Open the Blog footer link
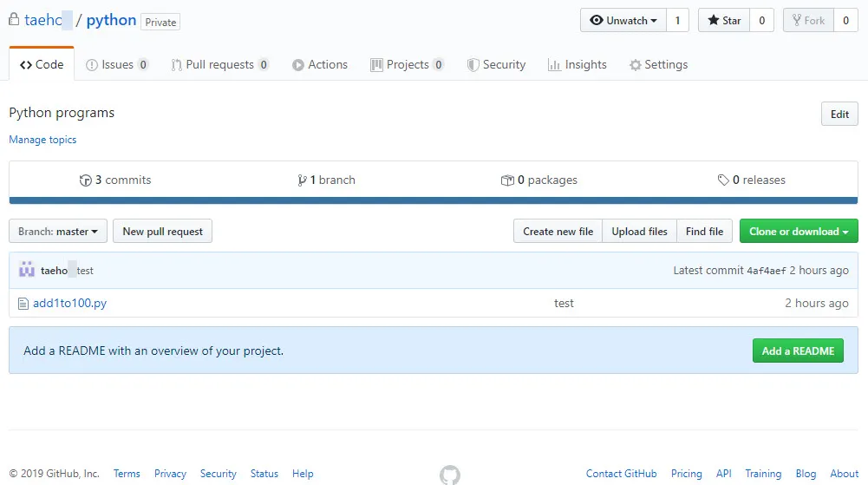Image resolution: width=868 pixels, height=485 pixels. click(x=806, y=474)
